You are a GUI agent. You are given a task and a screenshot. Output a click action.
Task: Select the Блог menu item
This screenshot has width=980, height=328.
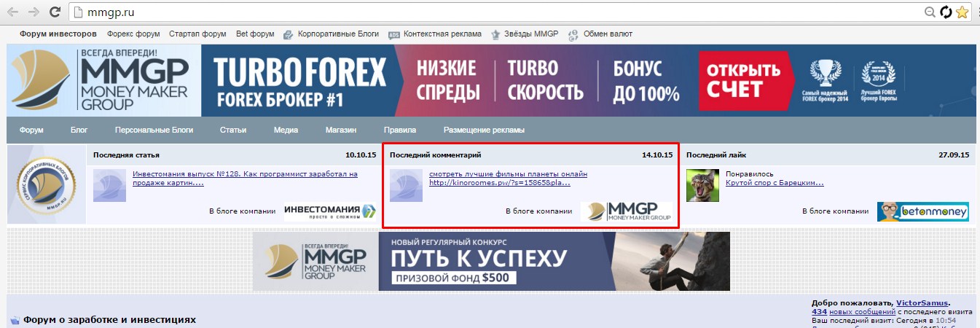click(x=79, y=130)
